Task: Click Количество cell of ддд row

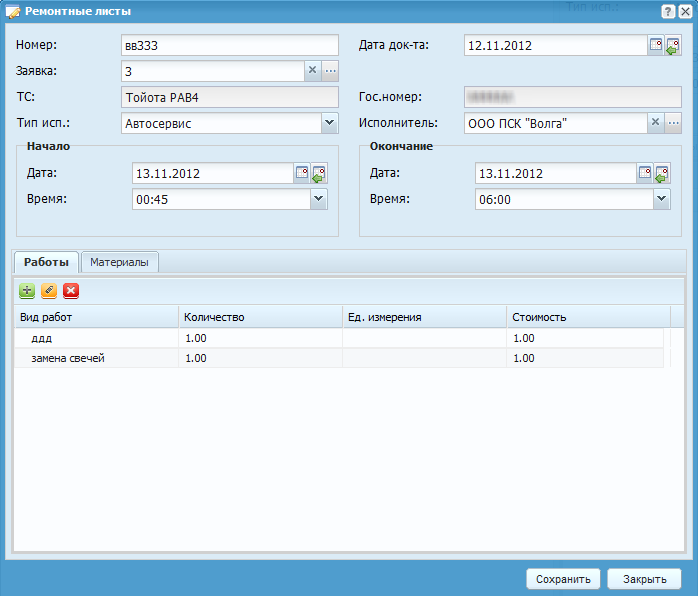Action: [260, 338]
